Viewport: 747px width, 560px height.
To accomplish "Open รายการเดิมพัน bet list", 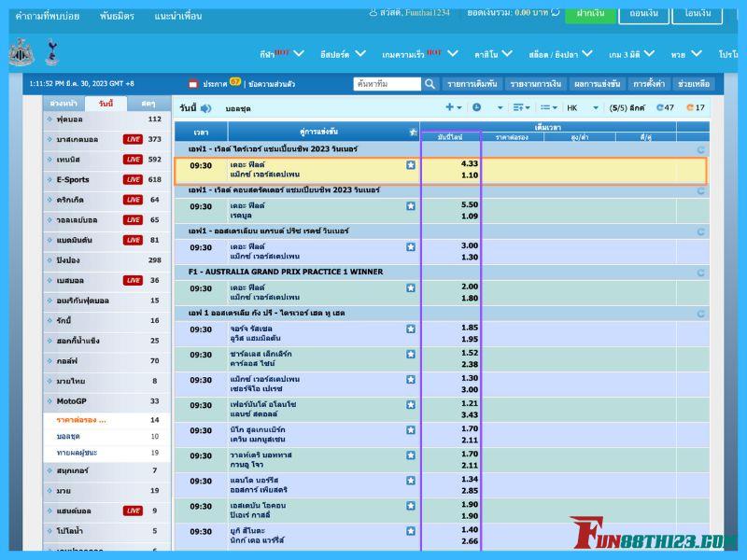I will pos(472,84).
